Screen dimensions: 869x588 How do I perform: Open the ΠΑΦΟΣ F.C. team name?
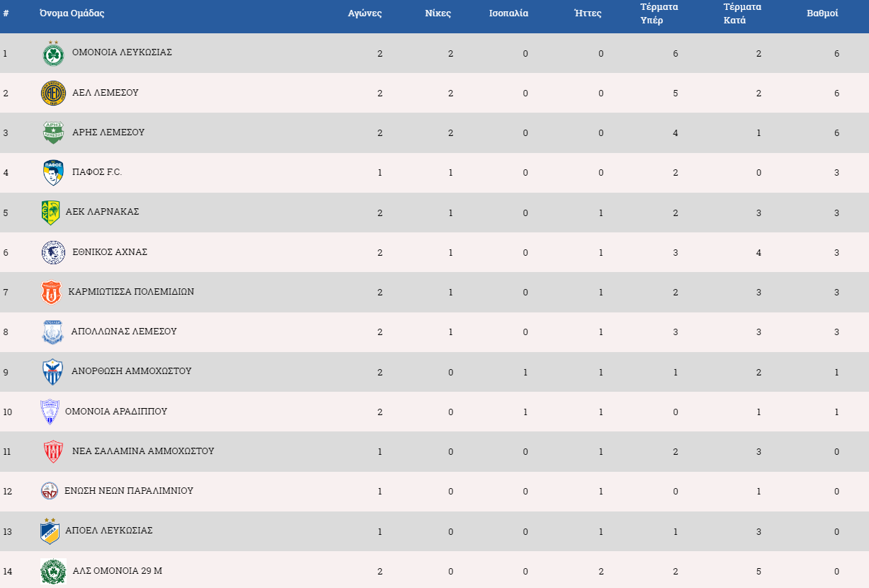click(97, 172)
